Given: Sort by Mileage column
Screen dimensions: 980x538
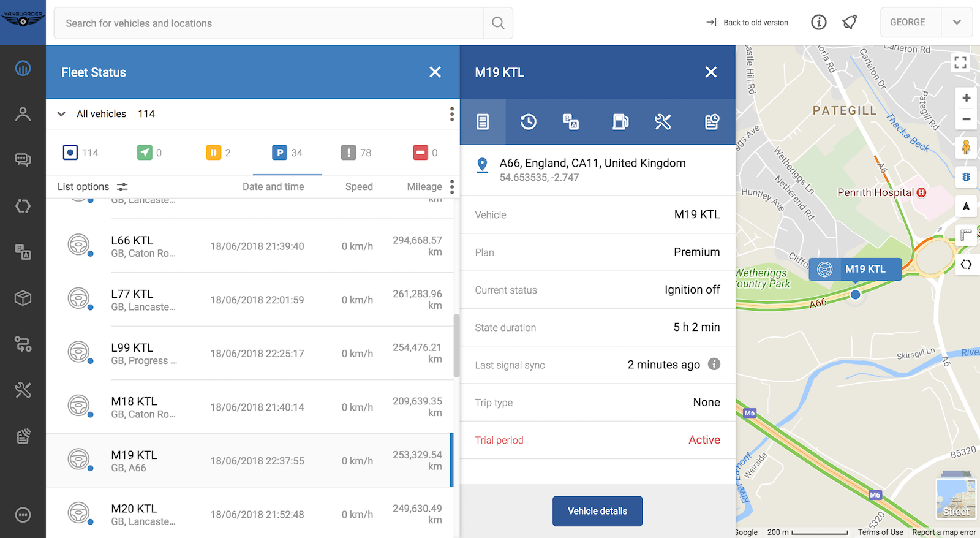Looking at the screenshot, I should pyautogui.click(x=424, y=187).
